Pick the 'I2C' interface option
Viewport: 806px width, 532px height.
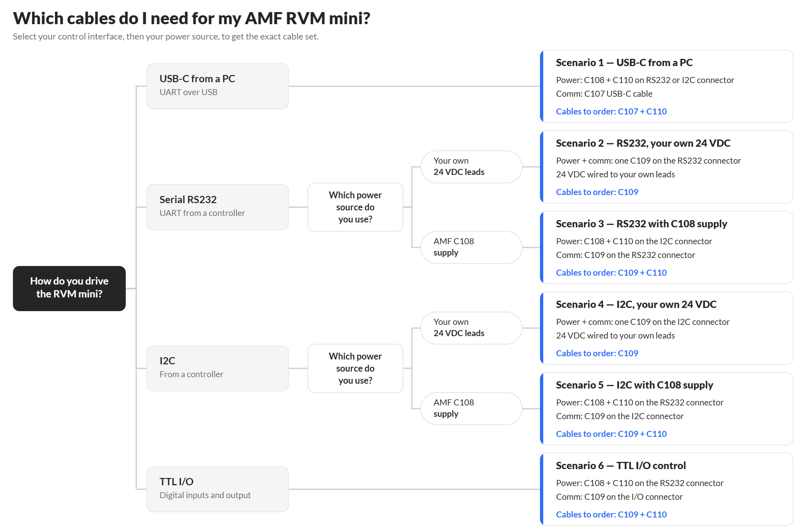coord(218,368)
